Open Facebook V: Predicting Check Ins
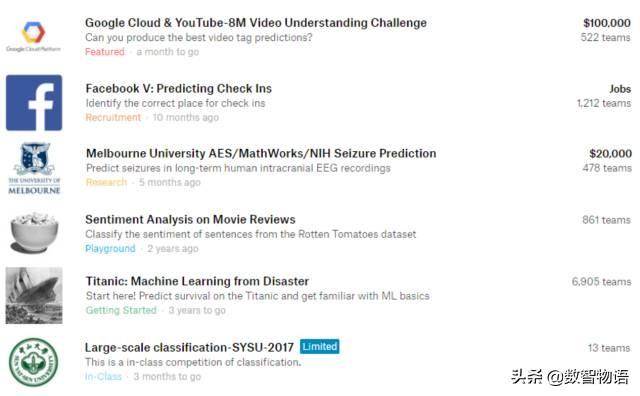The image size is (640, 396). point(178,89)
